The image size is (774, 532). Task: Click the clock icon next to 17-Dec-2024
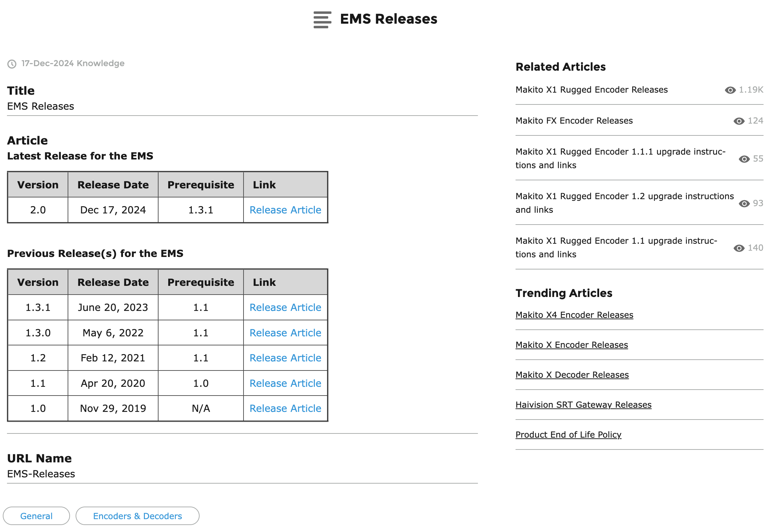tap(12, 64)
